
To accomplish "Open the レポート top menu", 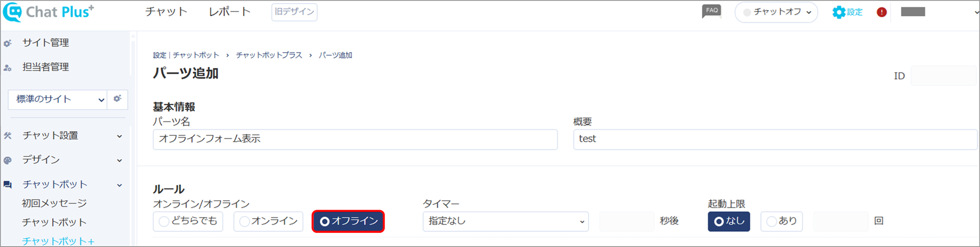I will [x=230, y=12].
